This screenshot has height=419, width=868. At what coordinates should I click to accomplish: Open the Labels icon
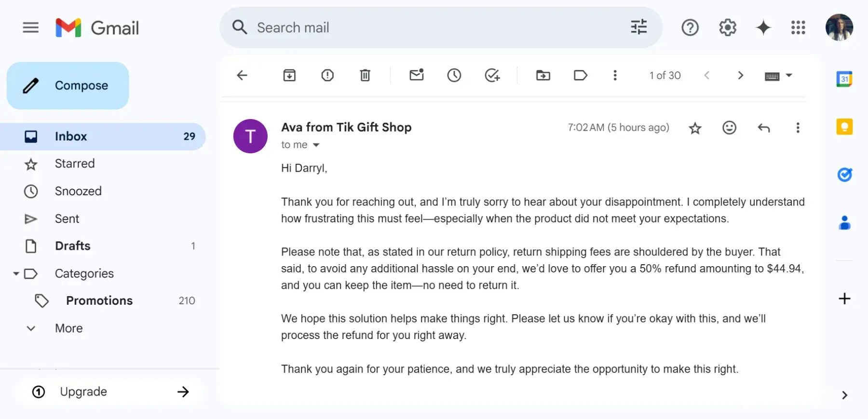581,75
